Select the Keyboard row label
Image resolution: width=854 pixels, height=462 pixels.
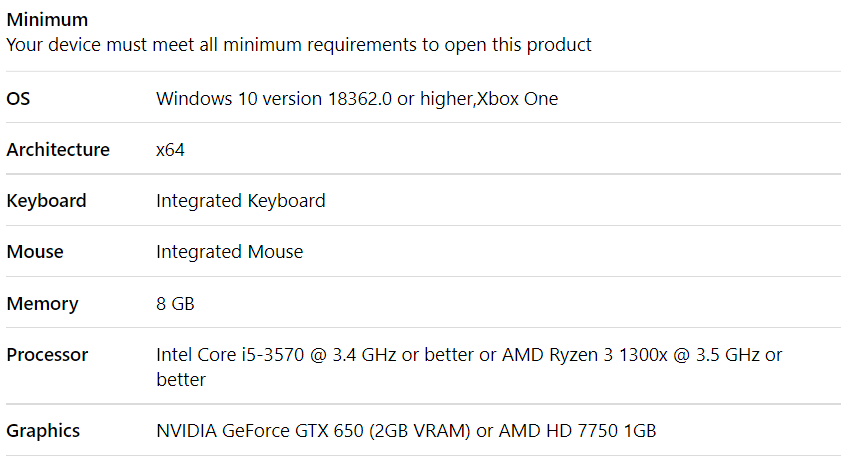point(46,200)
